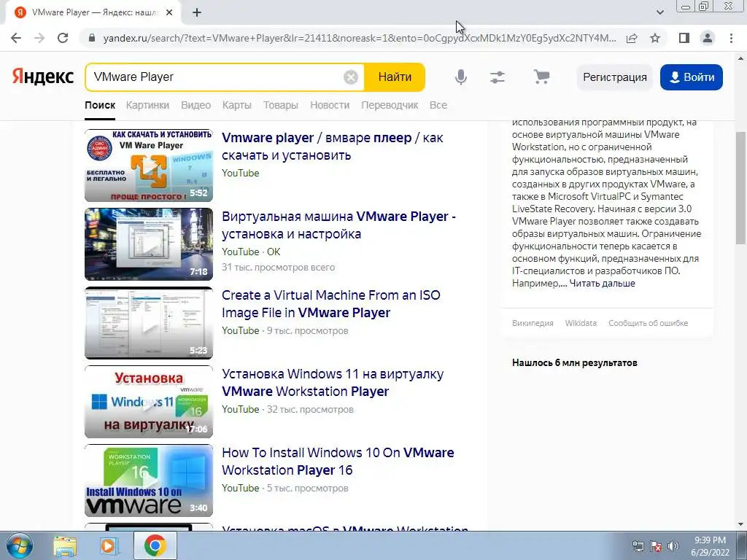747x560 pixels.
Task: Open the Wikidata source link
Action: click(x=581, y=323)
